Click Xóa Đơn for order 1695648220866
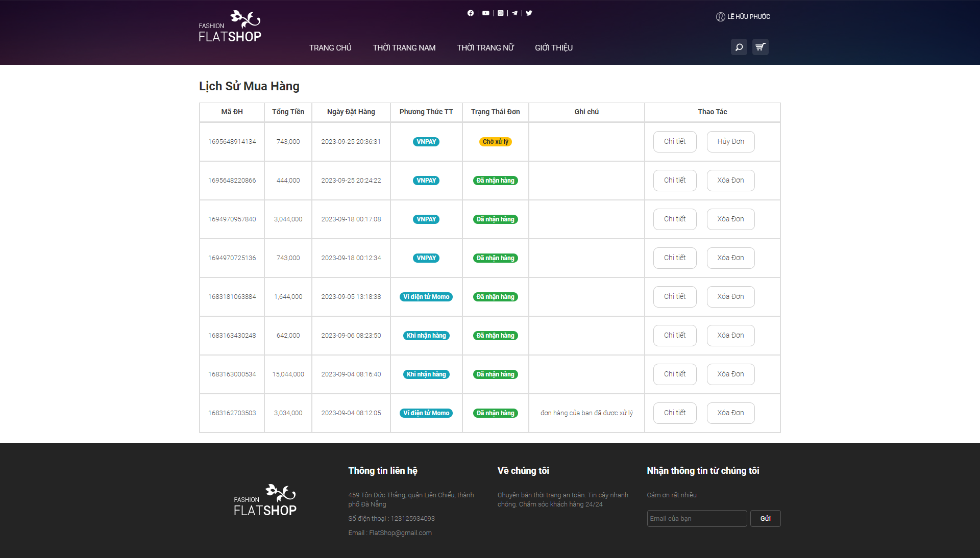This screenshot has height=558, width=980. coord(730,181)
